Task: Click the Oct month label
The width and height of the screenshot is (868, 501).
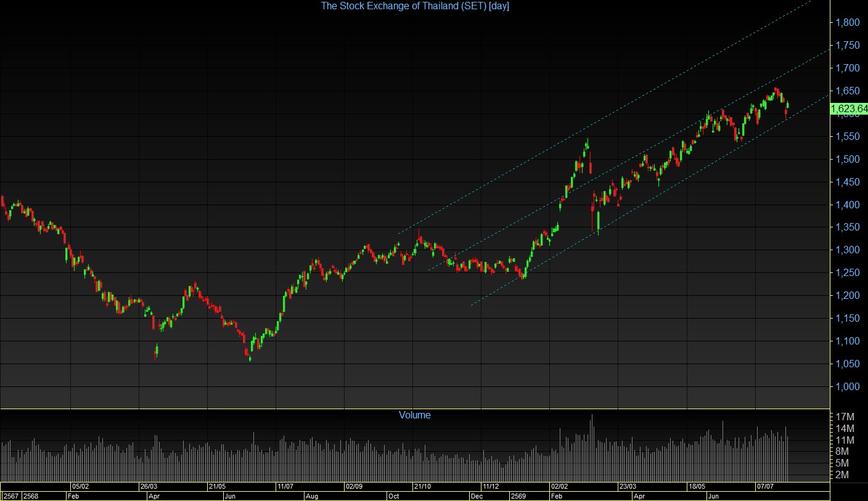Action: pyautogui.click(x=393, y=496)
